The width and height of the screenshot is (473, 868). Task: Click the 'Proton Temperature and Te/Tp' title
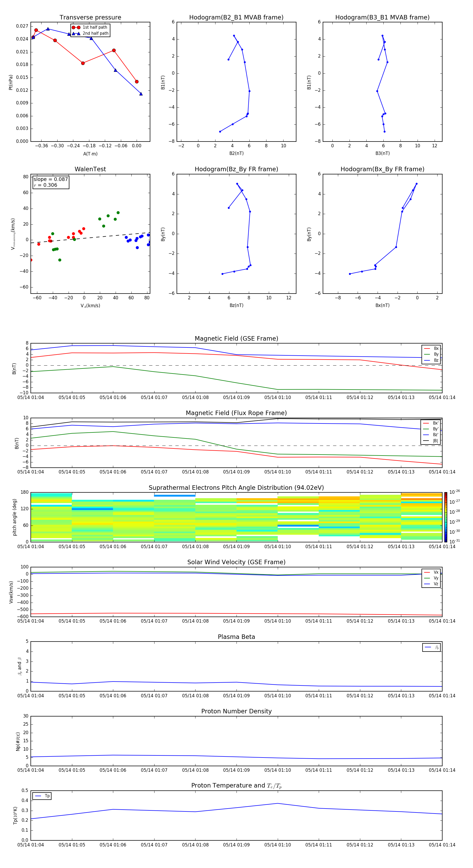click(236, 786)
